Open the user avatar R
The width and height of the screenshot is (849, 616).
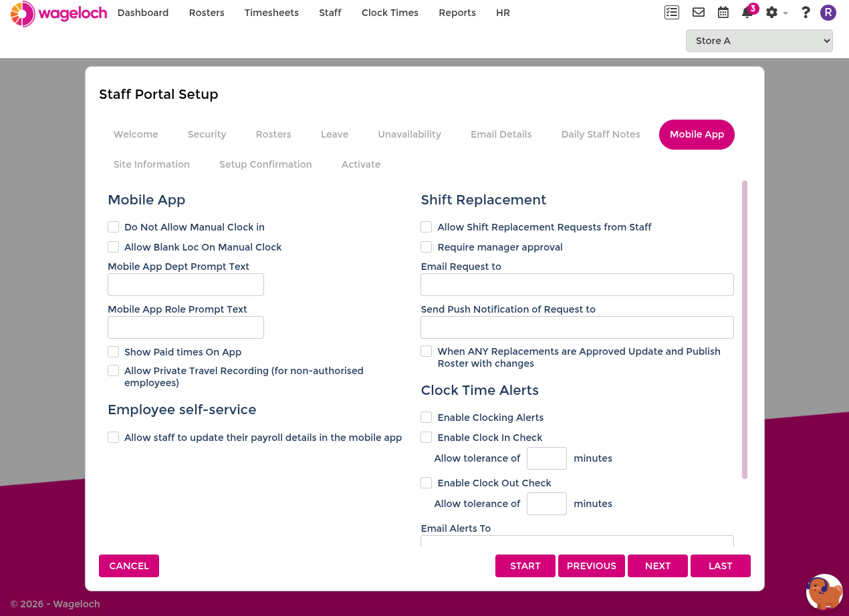point(828,12)
